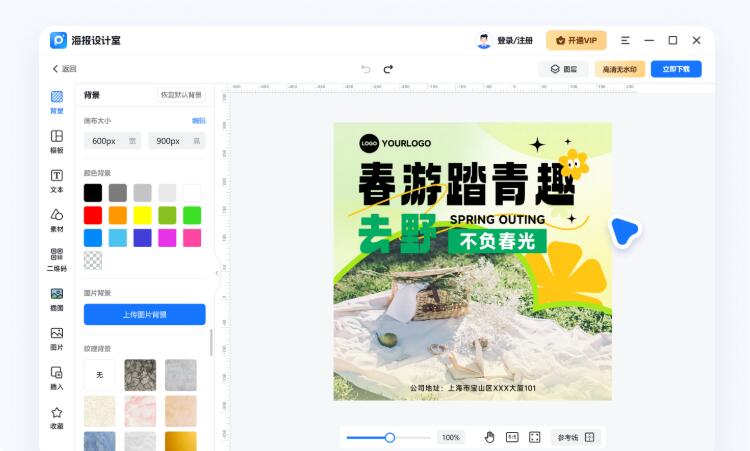This screenshot has width=750, height=451.
Task: Click 登录/注册 login link
Action: 515,41
